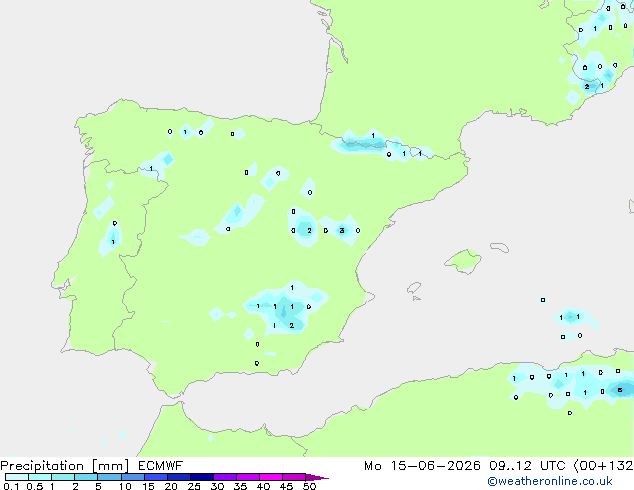Viewport: 634px width, 490px height.
Task: Click the ECMWF model label
Action: [161, 466]
